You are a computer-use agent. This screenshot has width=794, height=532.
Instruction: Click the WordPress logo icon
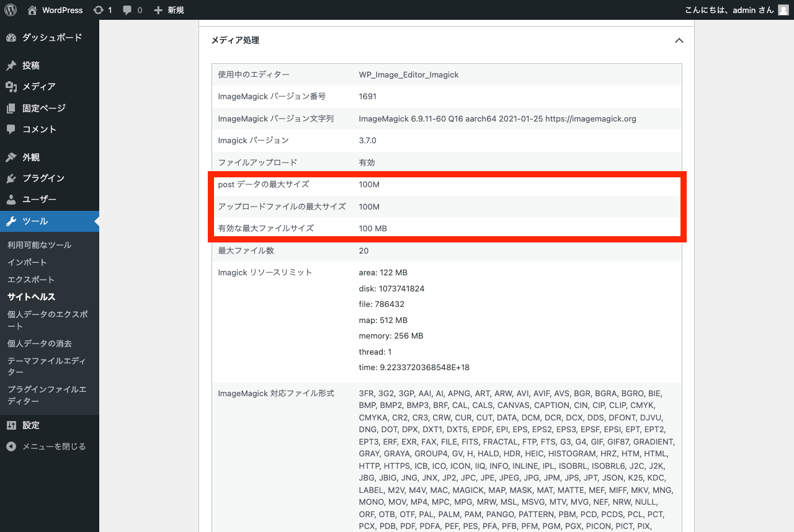pyautogui.click(x=11, y=10)
